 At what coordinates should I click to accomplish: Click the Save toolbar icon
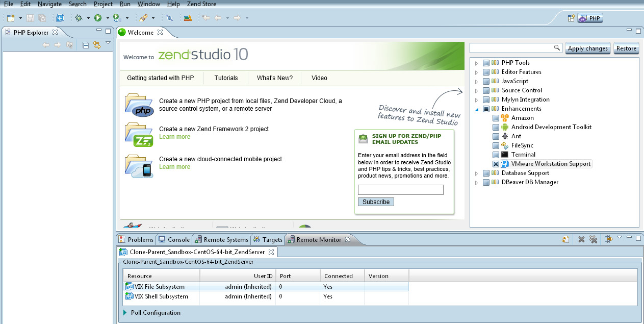tap(30, 18)
